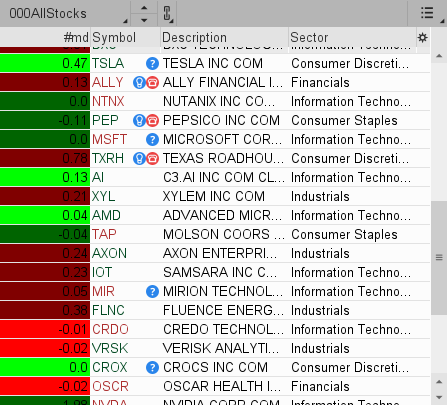
Task: Select the IOT symbol
Action: [102, 272]
